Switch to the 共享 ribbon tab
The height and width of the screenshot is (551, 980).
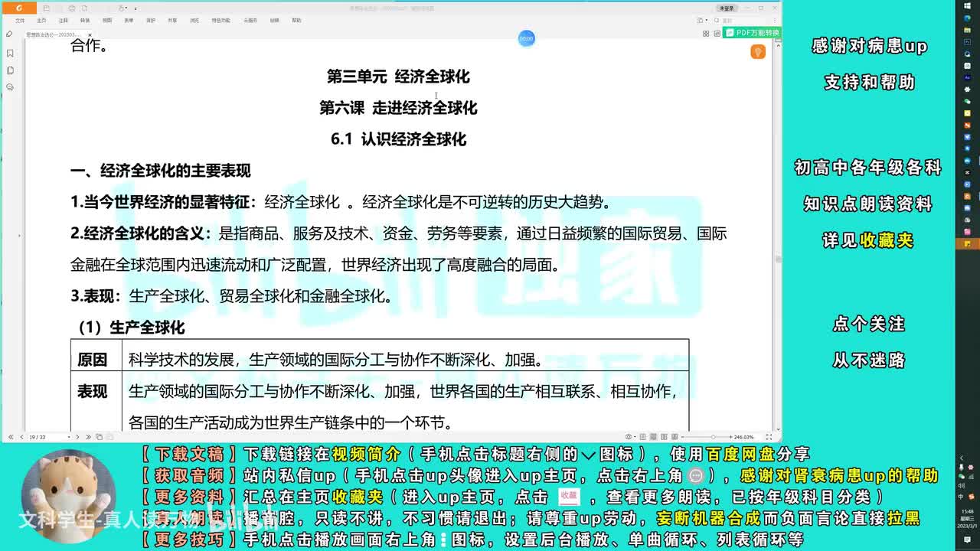[x=172, y=21]
